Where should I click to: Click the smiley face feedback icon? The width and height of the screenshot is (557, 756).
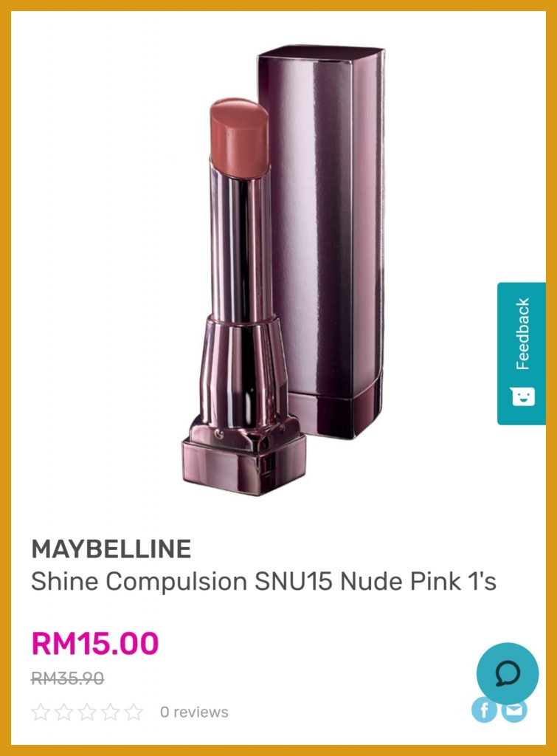[523, 396]
